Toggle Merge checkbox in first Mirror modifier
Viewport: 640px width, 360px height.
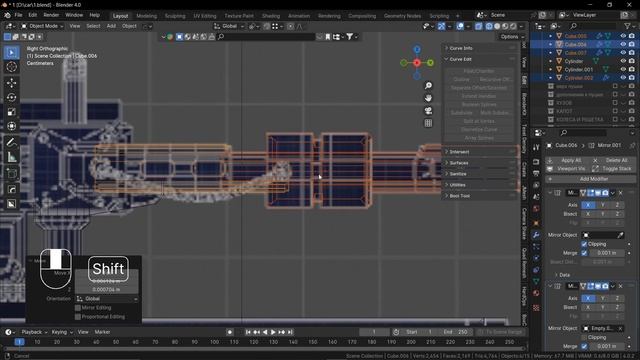tap(584, 253)
